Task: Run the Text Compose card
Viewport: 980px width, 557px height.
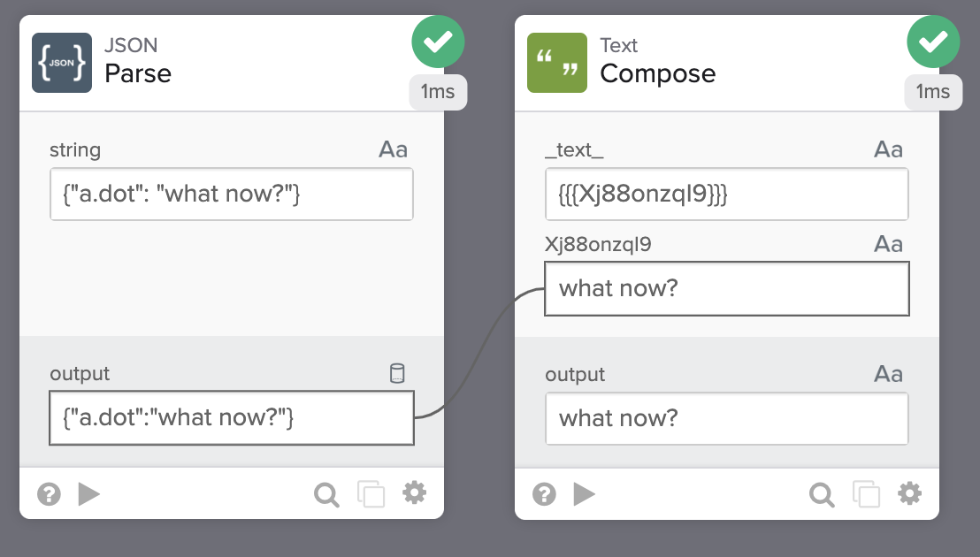Action: 584,494
